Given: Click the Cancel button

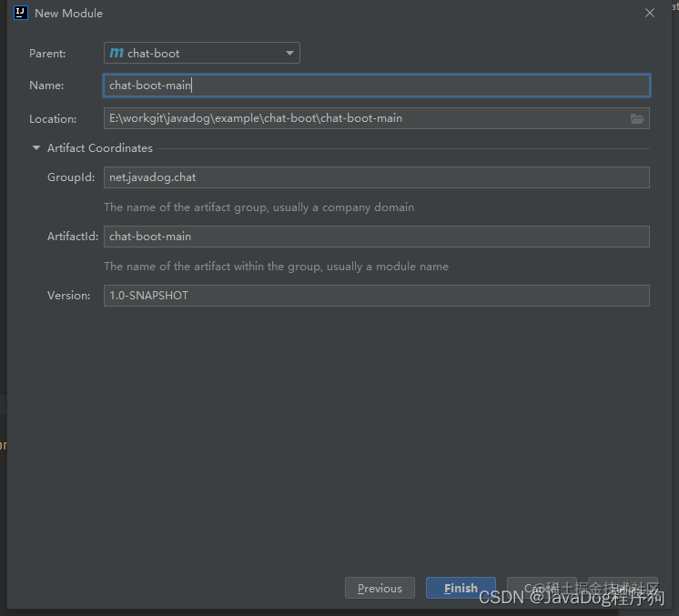Looking at the screenshot, I should point(542,588).
